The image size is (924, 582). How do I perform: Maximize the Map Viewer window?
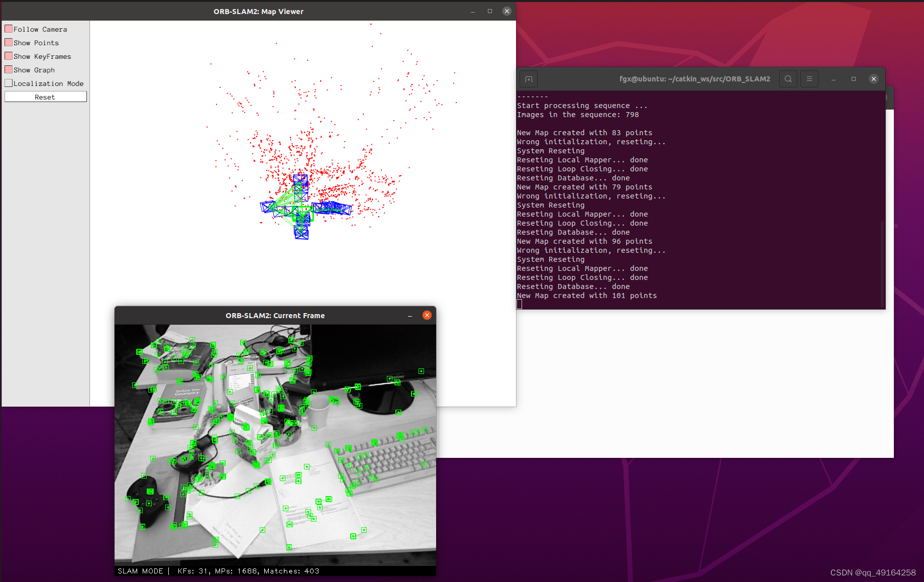pyautogui.click(x=489, y=11)
